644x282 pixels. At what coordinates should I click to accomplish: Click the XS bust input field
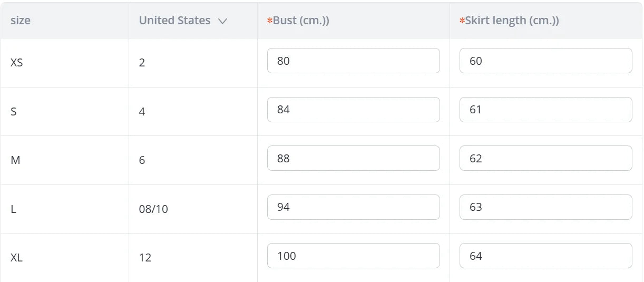coord(353,61)
